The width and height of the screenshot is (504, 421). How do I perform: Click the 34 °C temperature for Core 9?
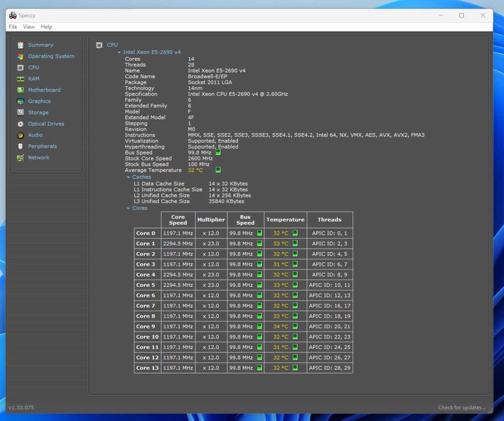[x=281, y=327]
